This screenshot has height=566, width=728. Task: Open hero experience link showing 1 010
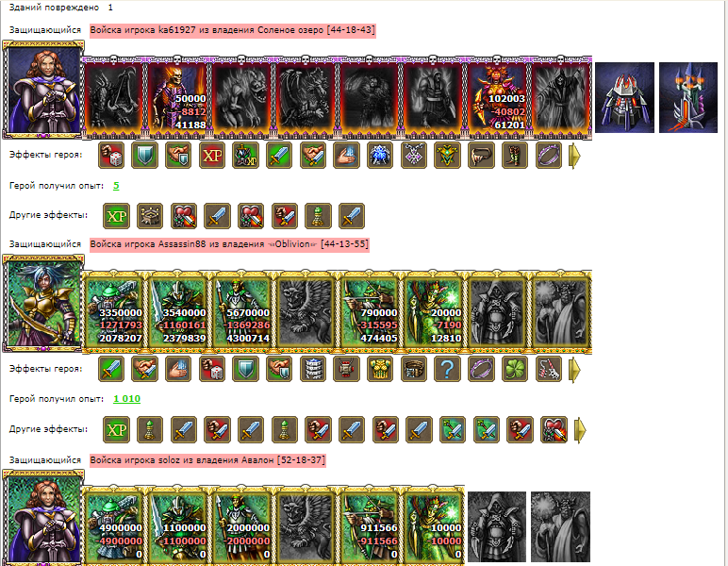pos(126,399)
